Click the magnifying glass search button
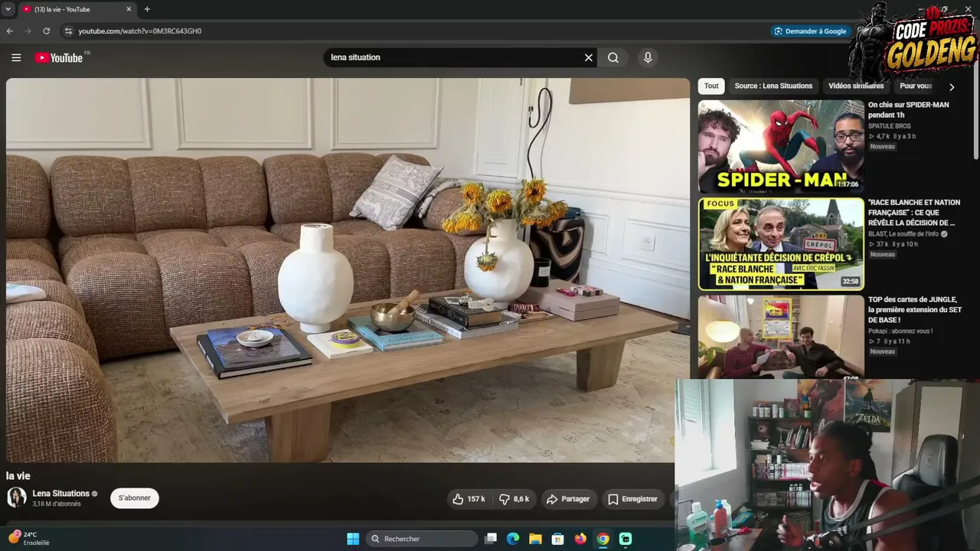The height and width of the screenshot is (551, 980). (613, 57)
